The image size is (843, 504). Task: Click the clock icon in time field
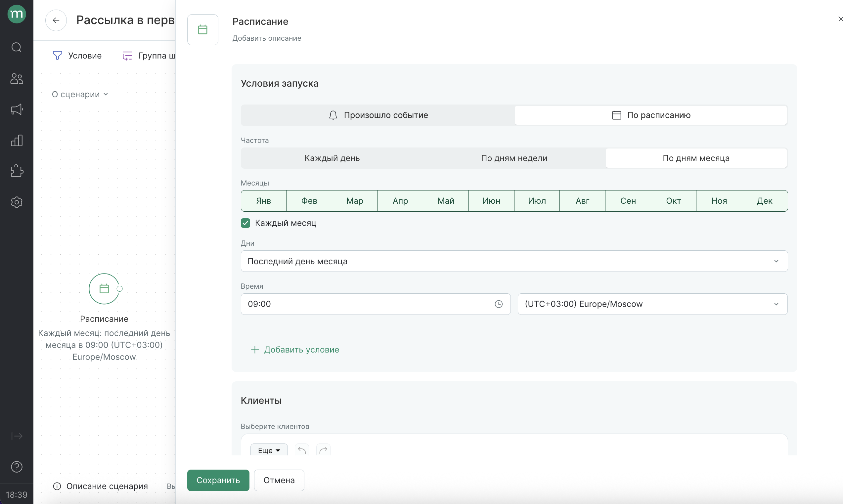pyautogui.click(x=499, y=304)
